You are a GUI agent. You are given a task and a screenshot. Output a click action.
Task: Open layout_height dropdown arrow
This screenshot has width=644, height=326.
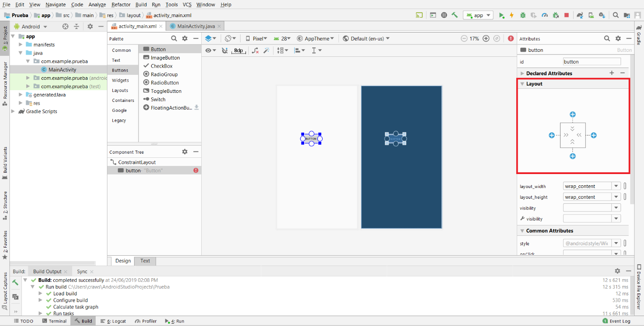(x=616, y=197)
